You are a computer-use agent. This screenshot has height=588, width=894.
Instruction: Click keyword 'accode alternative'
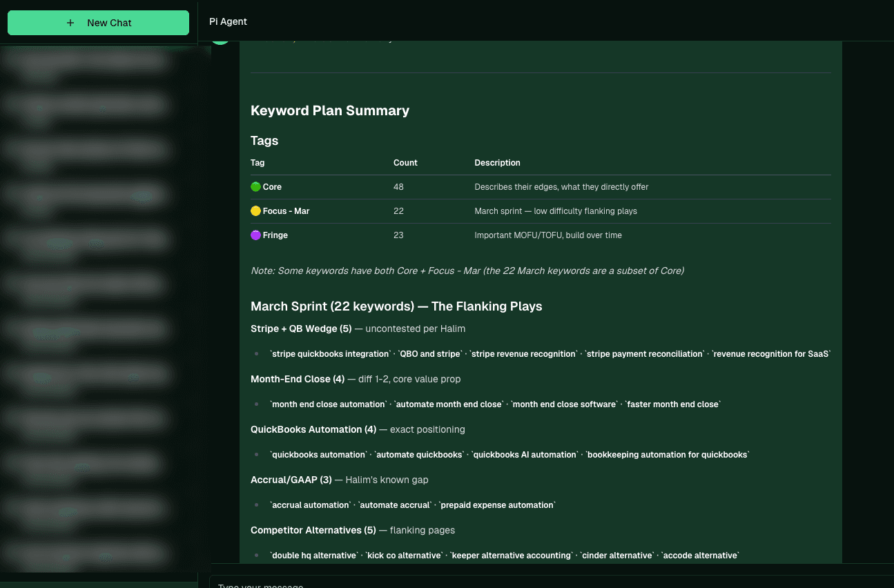701,556
